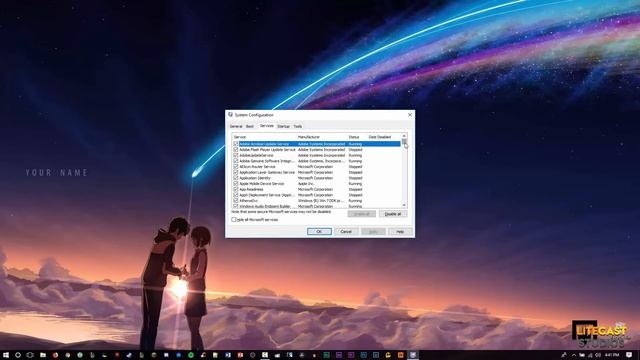Image resolution: width=640 pixels, height=360 pixels.
Task: Toggle the AtherosSvc checkbox
Action: 236,201
